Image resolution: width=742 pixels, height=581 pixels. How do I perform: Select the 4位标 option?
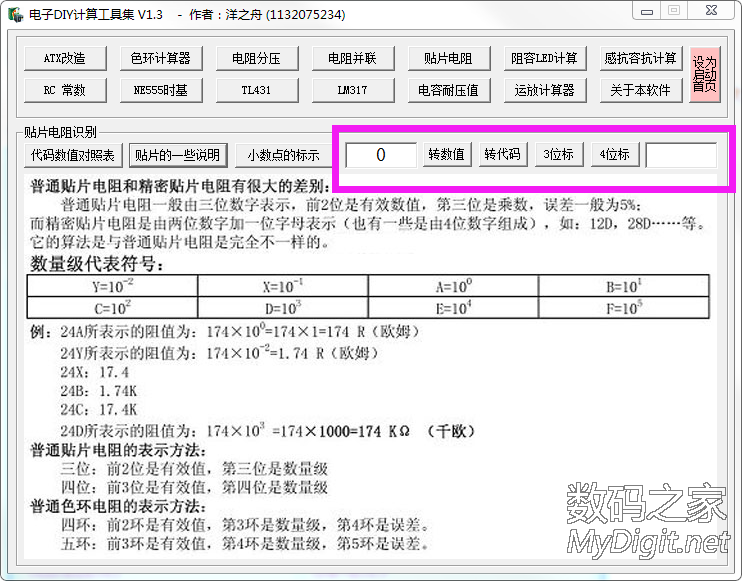pyautogui.click(x=615, y=154)
